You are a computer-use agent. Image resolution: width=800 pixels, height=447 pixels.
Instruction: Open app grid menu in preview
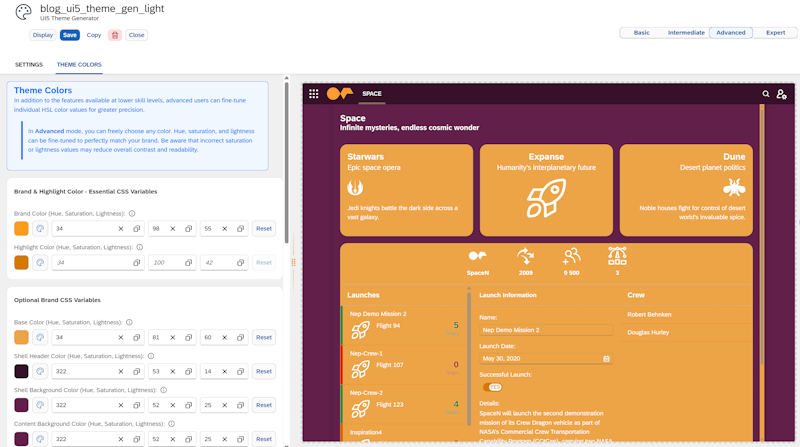314,93
